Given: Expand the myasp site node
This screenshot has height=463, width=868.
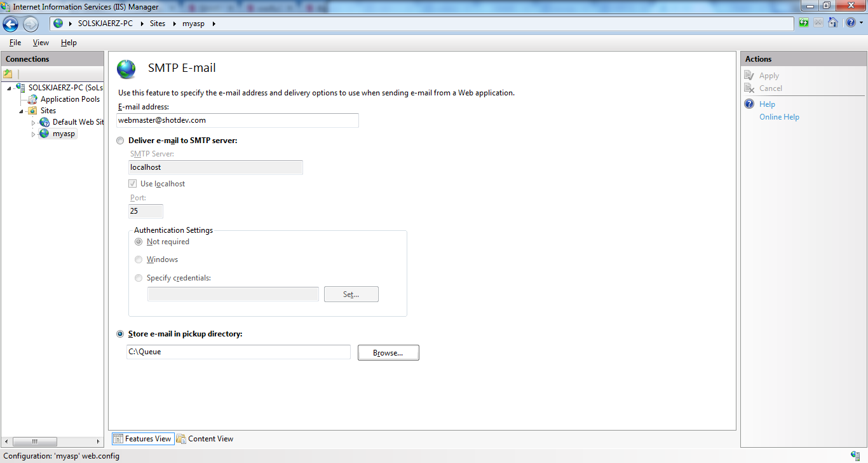Looking at the screenshot, I should click(x=34, y=134).
